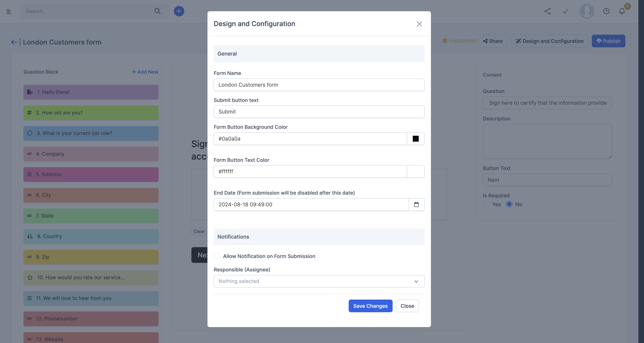Select No for Is Required
The image size is (644, 343).
(x=509, y=204)
